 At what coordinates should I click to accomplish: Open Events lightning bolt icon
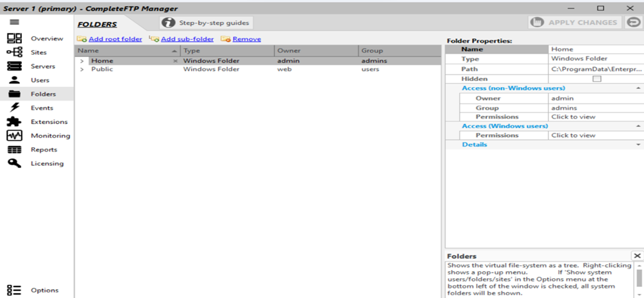(x=14, y=108)
